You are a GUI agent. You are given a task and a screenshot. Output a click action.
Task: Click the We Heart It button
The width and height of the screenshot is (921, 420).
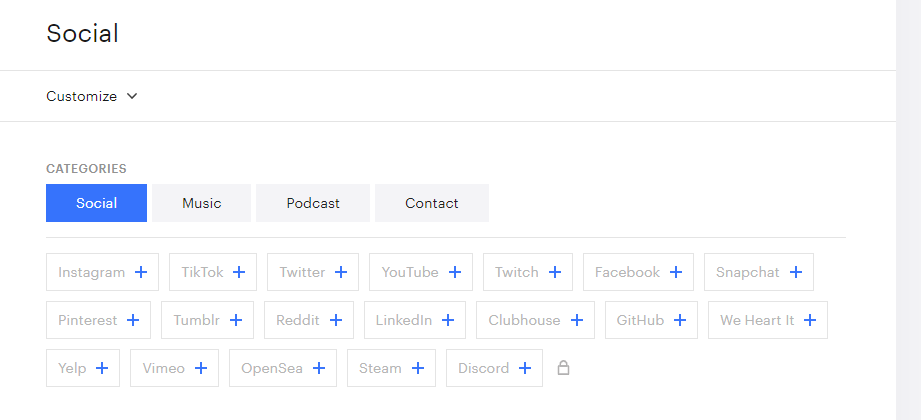click(x=768, y=320)
